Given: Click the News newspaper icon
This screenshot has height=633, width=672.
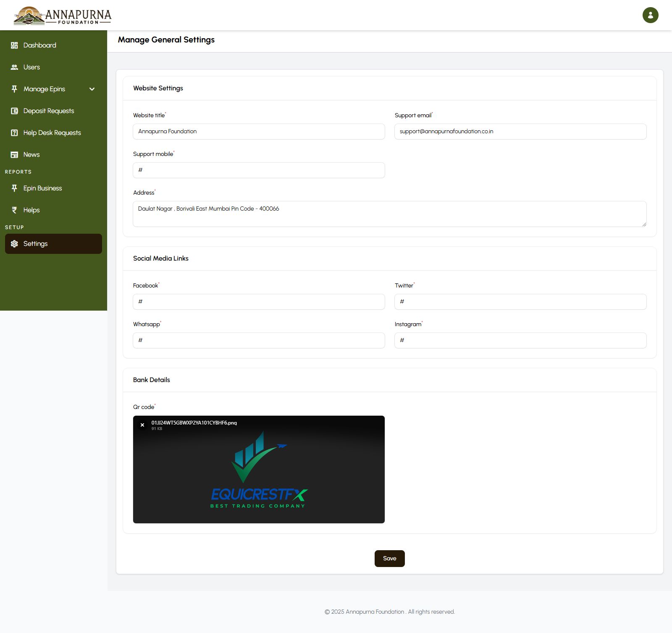Looking at the screenshot, I should (14, 155).
